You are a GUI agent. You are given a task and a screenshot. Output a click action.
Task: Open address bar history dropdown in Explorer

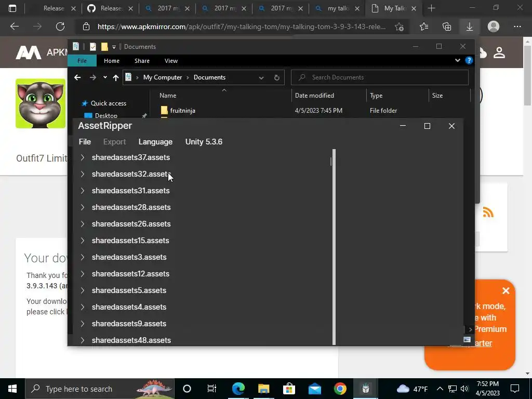tap(261, 78)
